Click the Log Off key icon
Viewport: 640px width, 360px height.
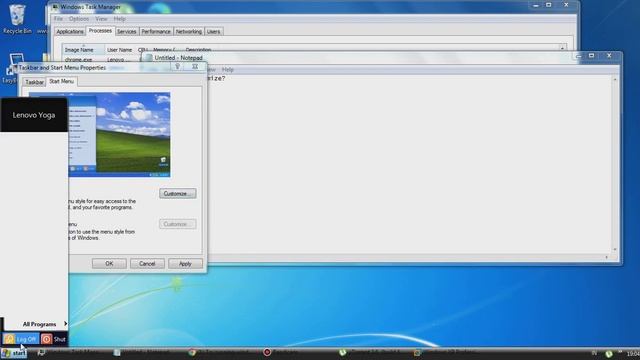tap(9, 339)
